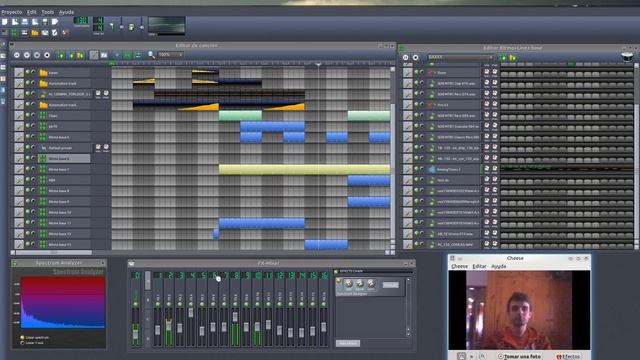Screen dimensions: 640x360
Task: Toggle Linear Y axis option
Action: (x=22, y=343)
